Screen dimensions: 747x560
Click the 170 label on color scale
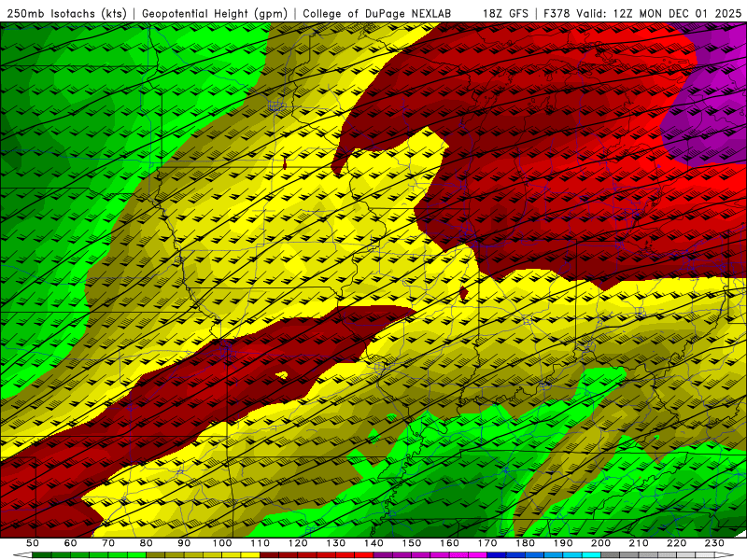486,543
